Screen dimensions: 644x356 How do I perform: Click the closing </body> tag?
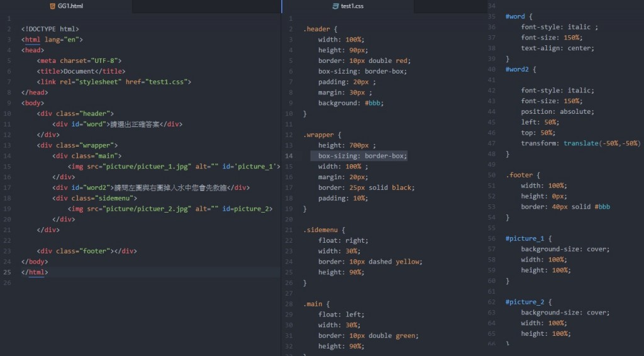[x=35, y=262]
